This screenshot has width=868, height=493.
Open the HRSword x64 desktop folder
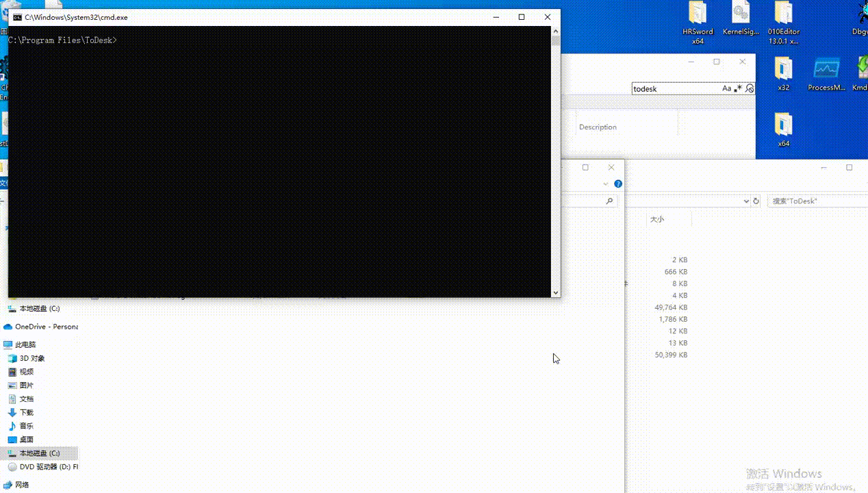(698, 23)
